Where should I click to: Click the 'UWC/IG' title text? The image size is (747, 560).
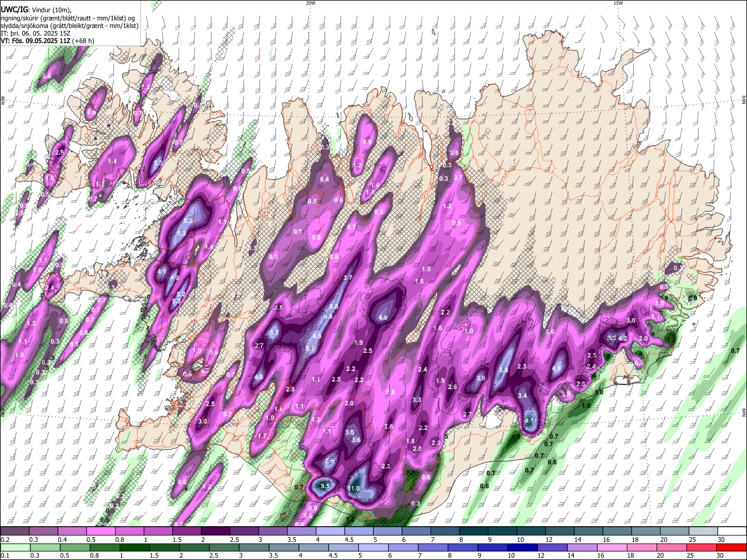pyautogui.click(x=13, y=9)
